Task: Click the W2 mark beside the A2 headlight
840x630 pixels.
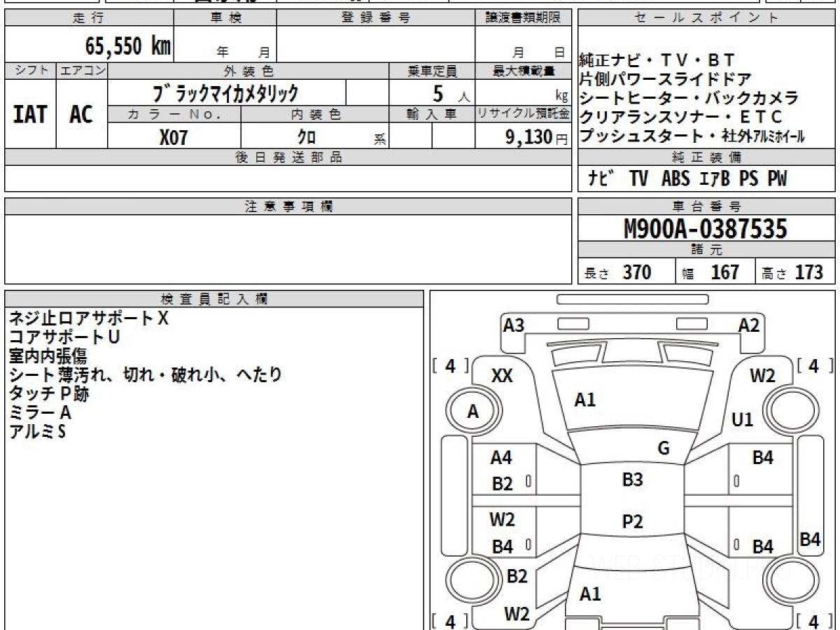Action: point(763,376)
